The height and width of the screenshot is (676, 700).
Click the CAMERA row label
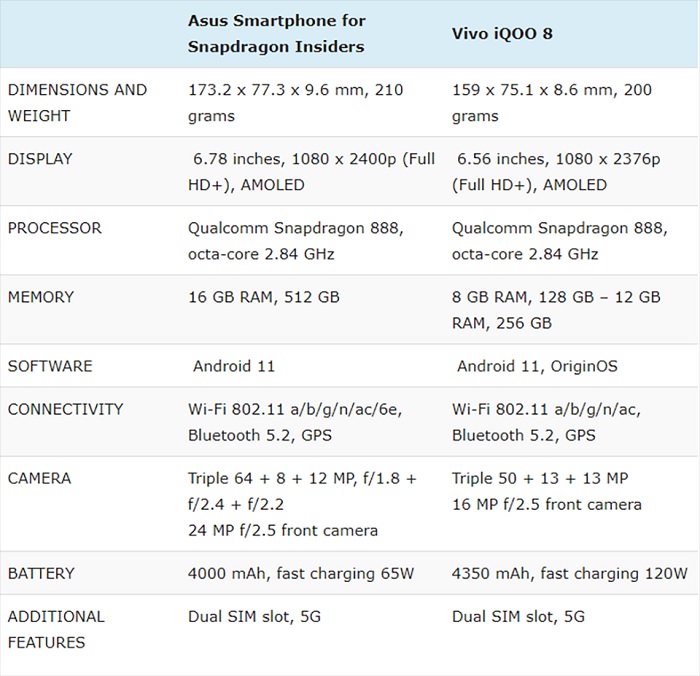point(39,479)
